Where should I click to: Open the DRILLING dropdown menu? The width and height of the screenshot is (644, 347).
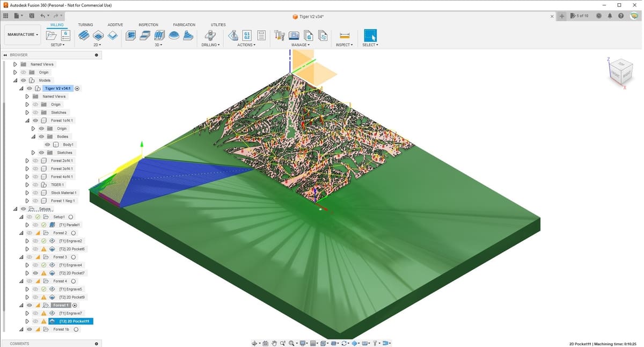coord(210,45)
